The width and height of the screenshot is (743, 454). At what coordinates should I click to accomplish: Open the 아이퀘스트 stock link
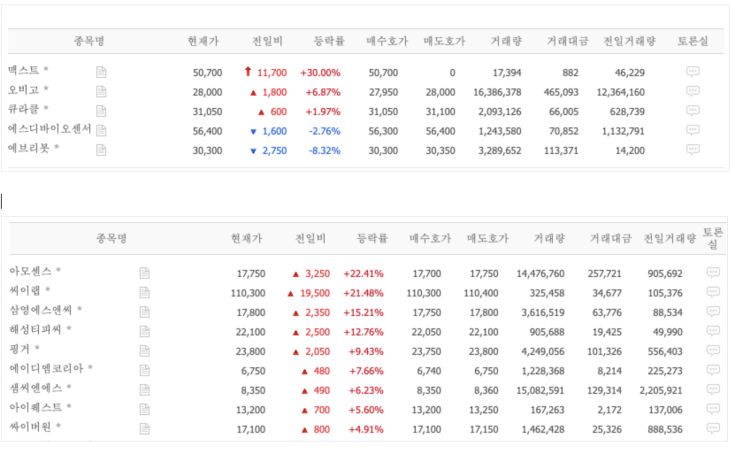(x=36, y=407)
